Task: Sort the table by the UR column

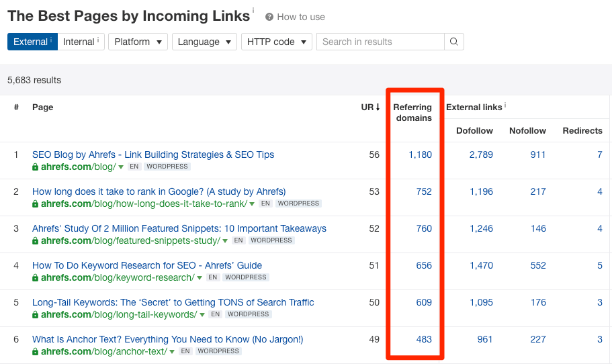Action: (x=370, y=107)
